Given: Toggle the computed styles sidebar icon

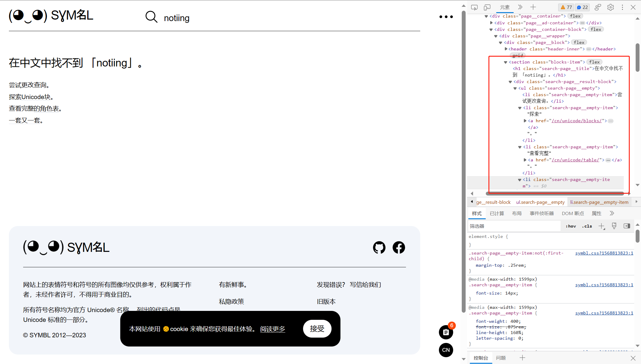Looking at the screenshot, I should pos(627,226).
